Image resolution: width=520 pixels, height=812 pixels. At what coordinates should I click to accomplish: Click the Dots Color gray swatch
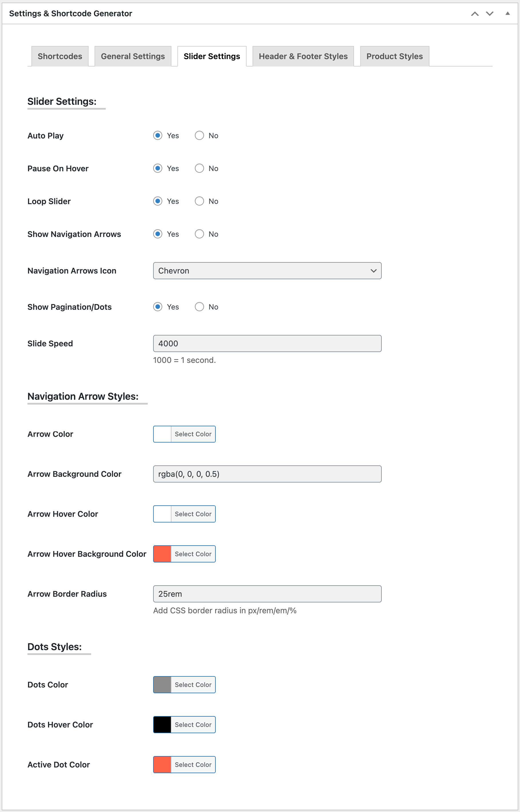click(x=162, y=685)
